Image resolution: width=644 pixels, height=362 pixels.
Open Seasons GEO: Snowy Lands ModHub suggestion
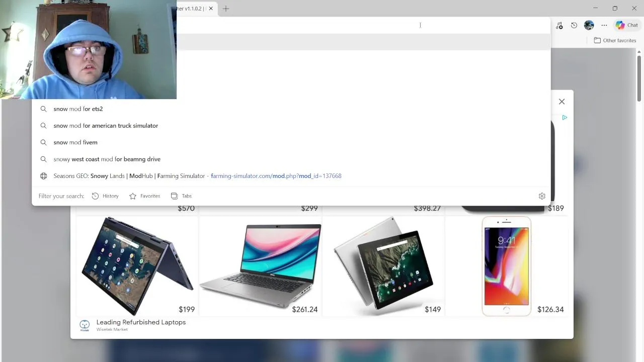point(291,176)
